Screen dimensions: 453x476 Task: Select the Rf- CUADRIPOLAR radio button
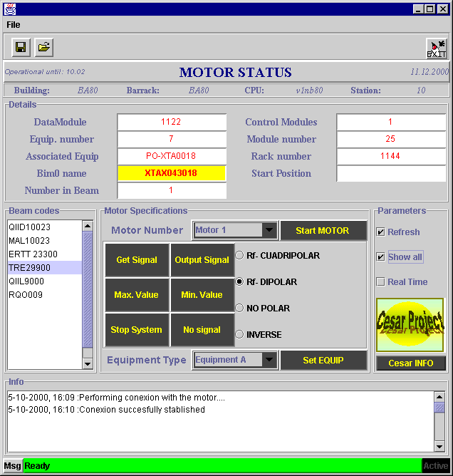(x=239, y=255)
